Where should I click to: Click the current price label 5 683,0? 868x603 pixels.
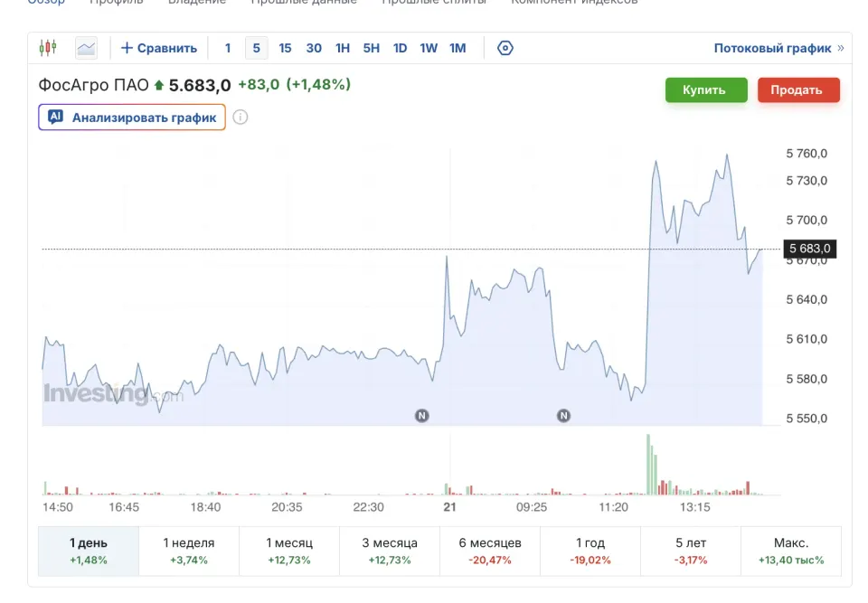810,249
